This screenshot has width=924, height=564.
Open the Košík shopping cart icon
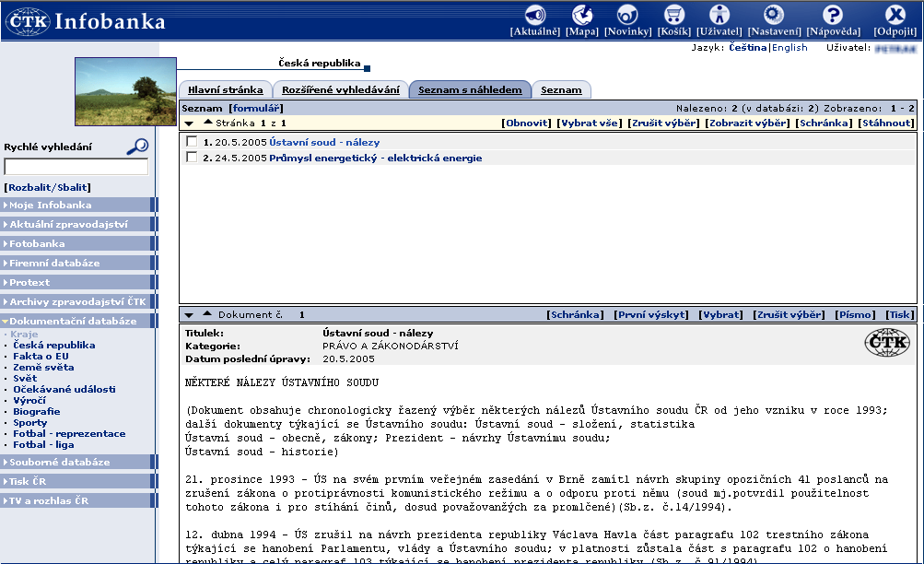click(x=673, y=15)
